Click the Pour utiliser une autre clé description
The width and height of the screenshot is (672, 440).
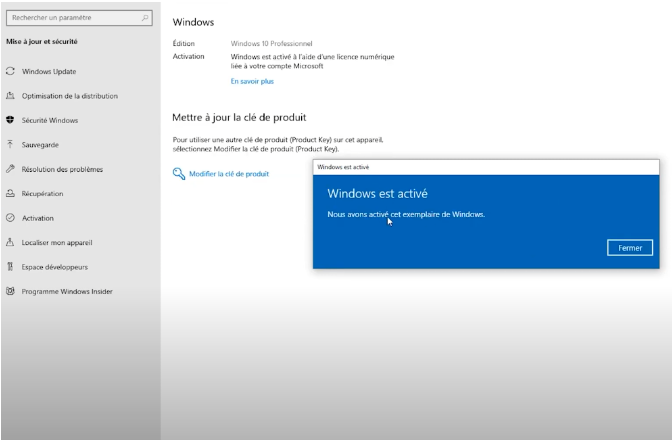278,144
